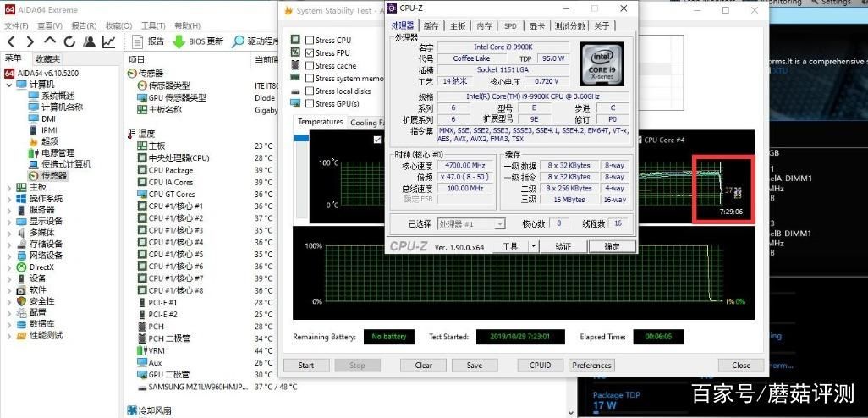Viewport: 868px width, 418px height.
Task: Click the AIDA64 refresh icon
Action: (x=69, y=41)
